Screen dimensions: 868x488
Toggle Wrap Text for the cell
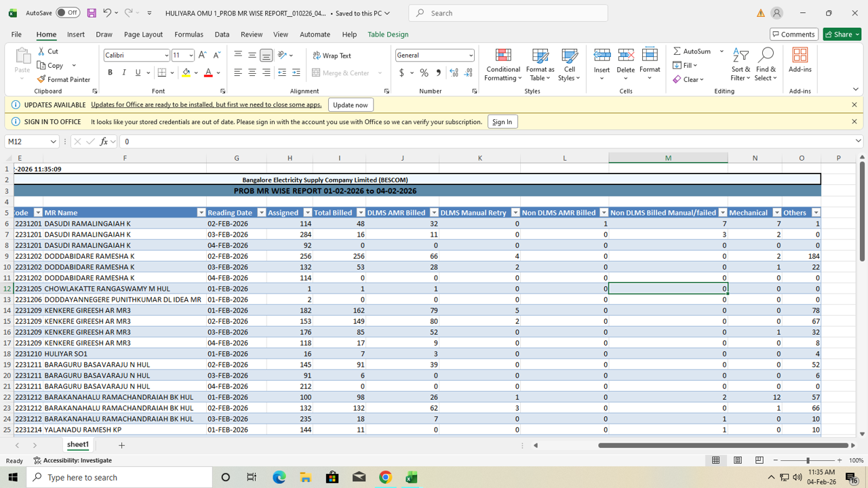click(x=332, y=56)
